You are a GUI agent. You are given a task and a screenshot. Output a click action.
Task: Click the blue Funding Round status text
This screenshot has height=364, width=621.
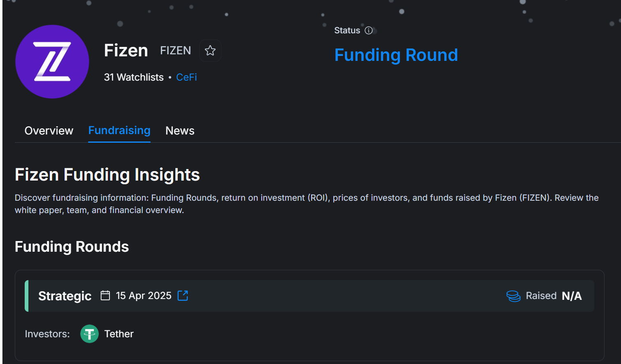396,55
